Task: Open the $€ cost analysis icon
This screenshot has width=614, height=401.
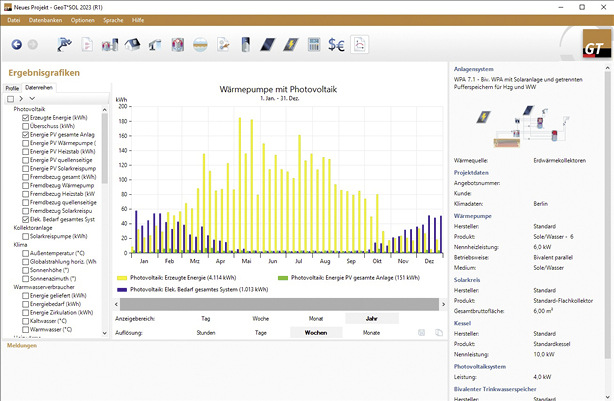Action: click(x=336, y=45)
